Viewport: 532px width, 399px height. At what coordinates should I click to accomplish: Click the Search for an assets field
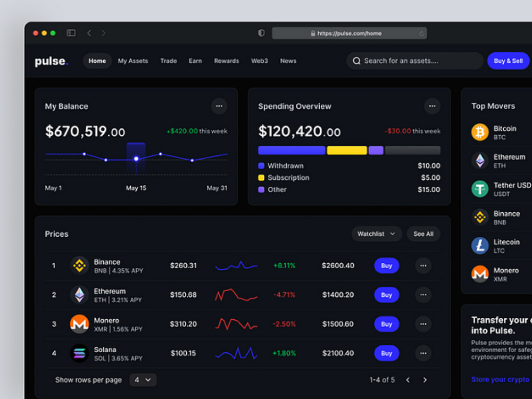click(414, 61)
